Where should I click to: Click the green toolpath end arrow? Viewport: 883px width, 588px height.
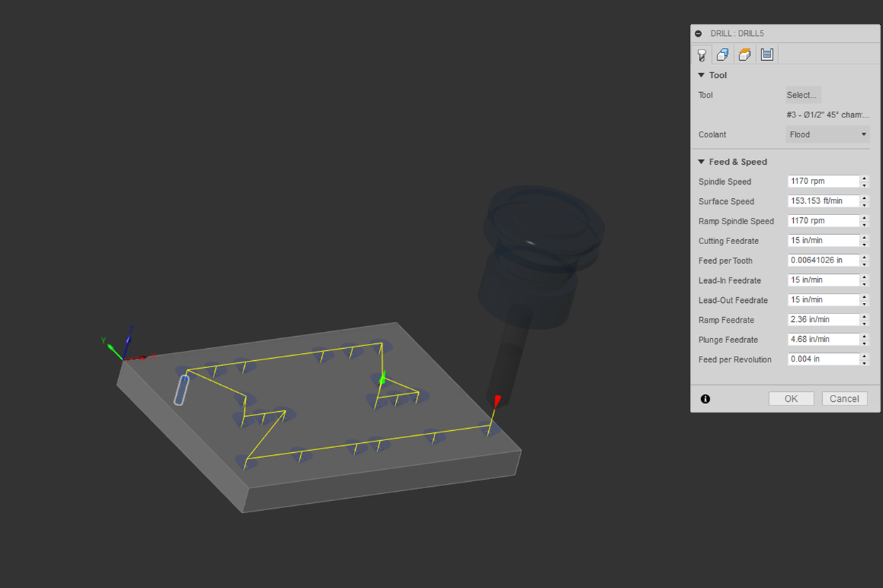[x=383, y=379]
